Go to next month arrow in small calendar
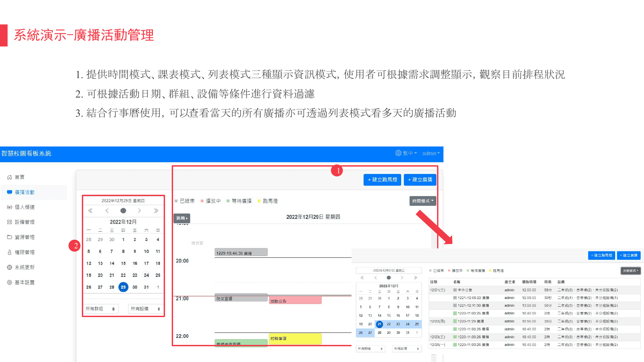 click(402, 278)
